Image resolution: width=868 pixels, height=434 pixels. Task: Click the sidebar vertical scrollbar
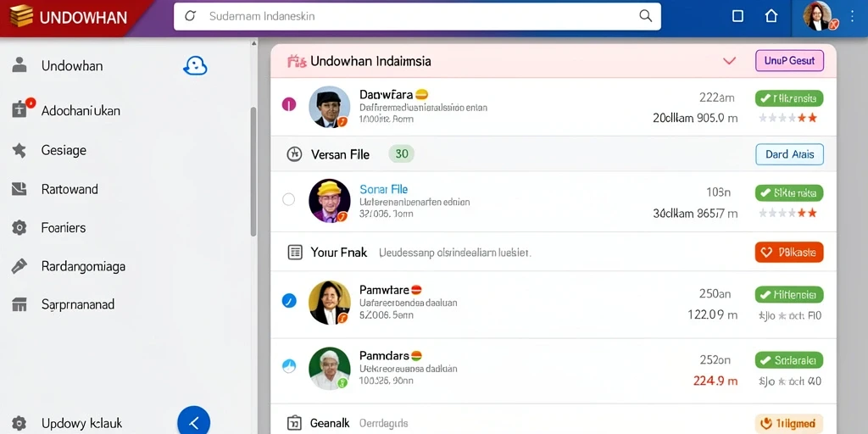point(253,171)
